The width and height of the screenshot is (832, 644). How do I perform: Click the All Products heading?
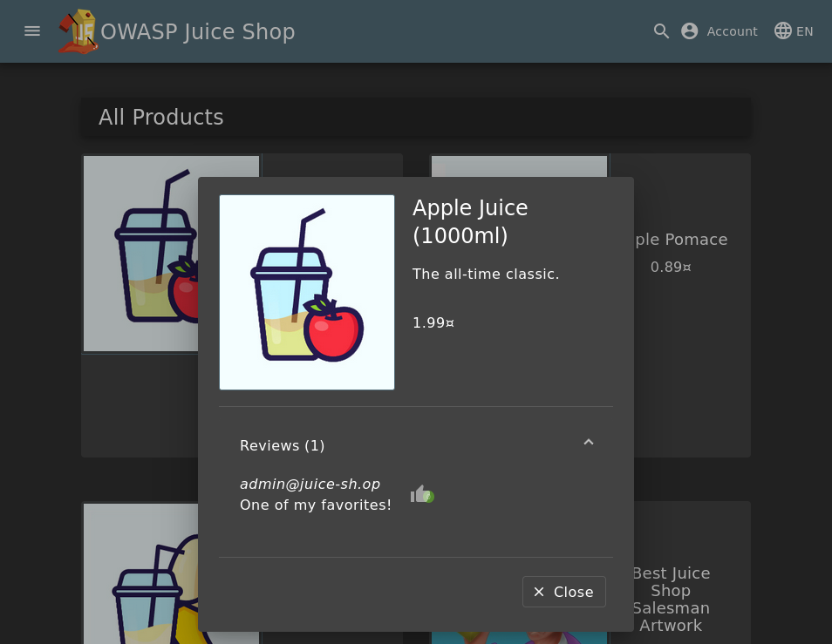(160, 117)
